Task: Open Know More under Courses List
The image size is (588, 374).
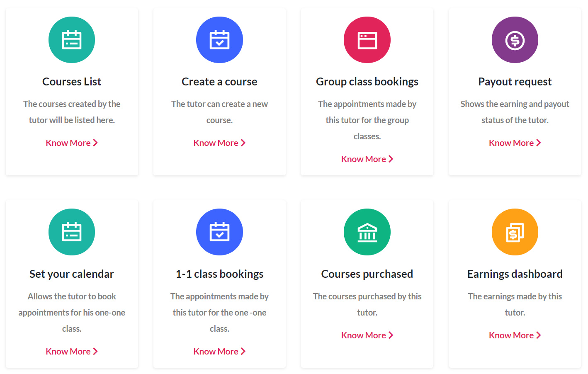Action: (72, 143)
